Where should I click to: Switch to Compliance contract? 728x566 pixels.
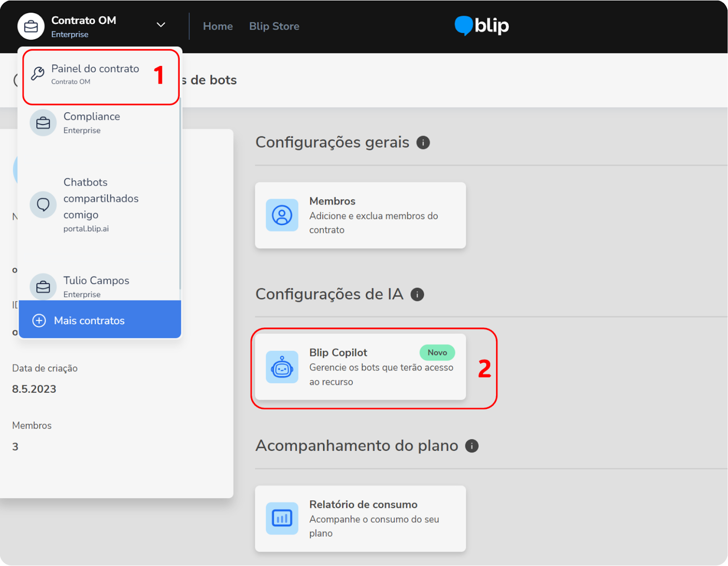100,123
